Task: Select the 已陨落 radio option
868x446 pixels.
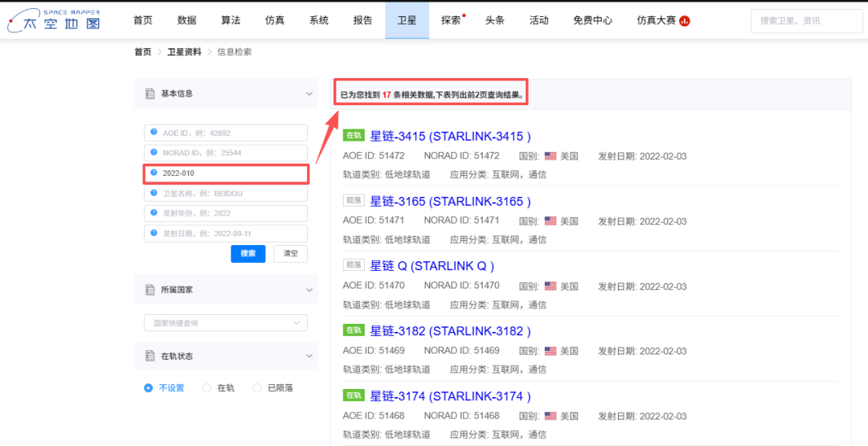Action: coord(257,388)
